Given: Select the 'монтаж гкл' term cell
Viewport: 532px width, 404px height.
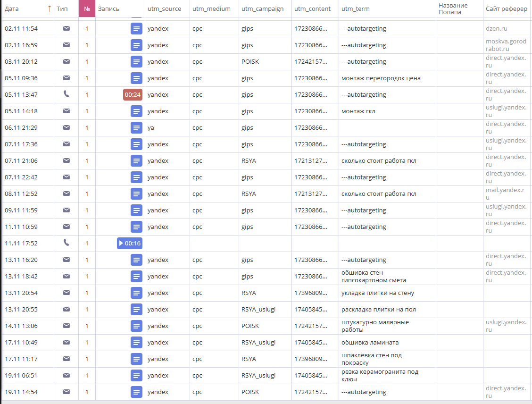Looking at the screenshot, I should 387,111.
